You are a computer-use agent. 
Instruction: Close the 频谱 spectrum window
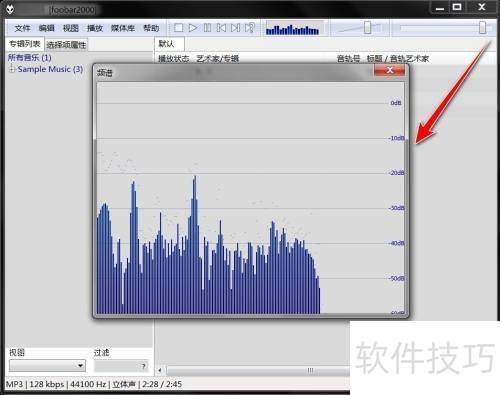(x=390, y=70)
